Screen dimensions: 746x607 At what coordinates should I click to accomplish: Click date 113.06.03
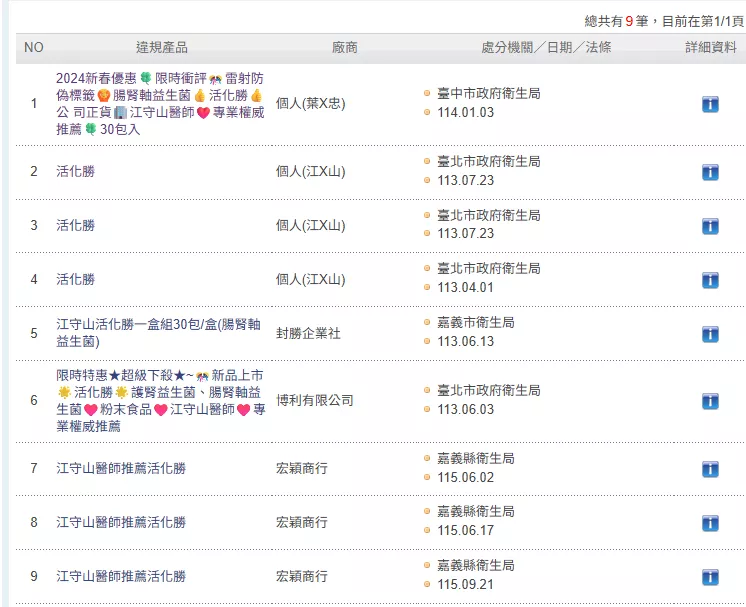(x=466, y=410)
